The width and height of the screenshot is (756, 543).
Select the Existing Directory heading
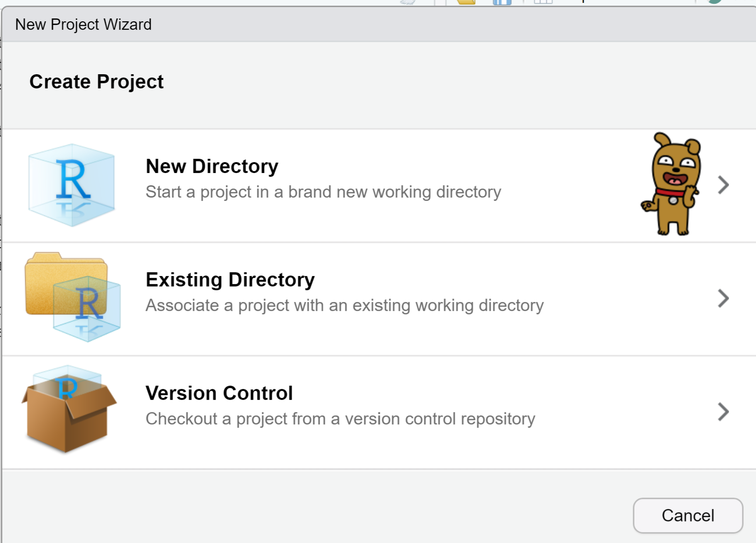pos(230,280)
